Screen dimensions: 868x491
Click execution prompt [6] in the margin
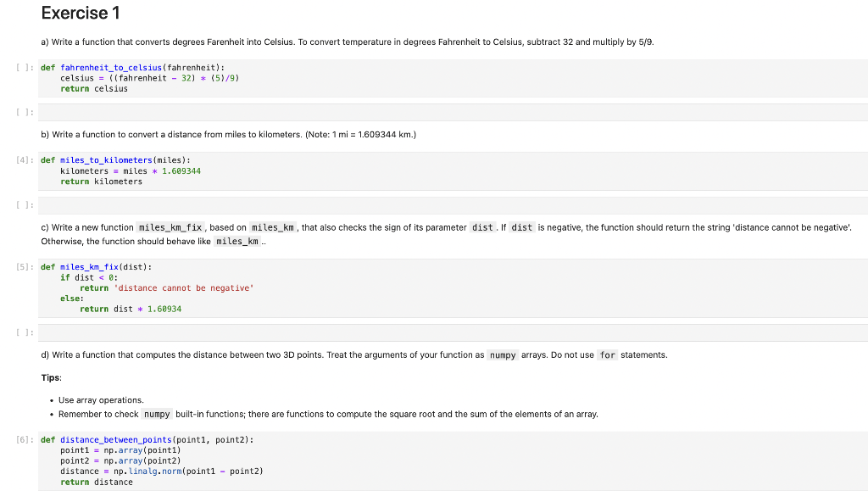[x=22, y=439]
